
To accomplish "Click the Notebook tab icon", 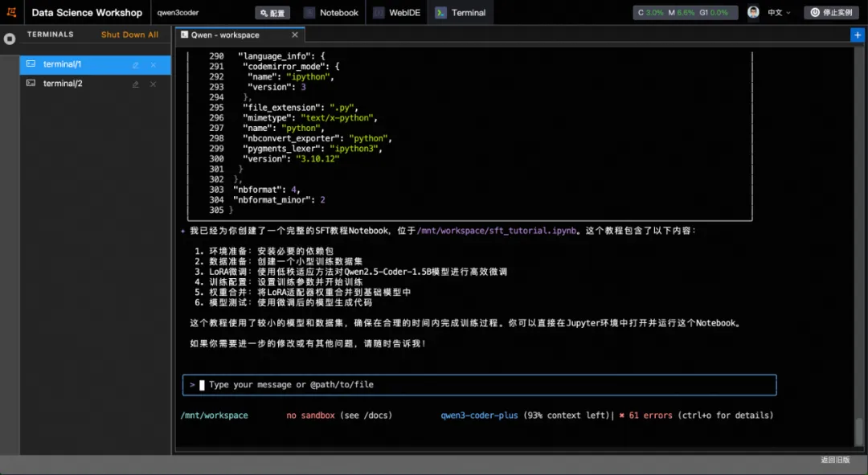I will (309, 13).
